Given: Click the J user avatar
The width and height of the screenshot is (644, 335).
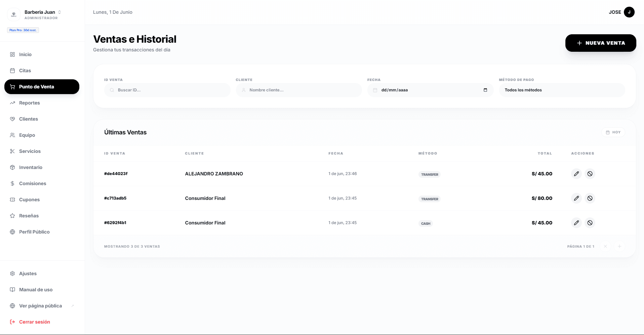Looking at the screenshot, I should coord(629,12).
